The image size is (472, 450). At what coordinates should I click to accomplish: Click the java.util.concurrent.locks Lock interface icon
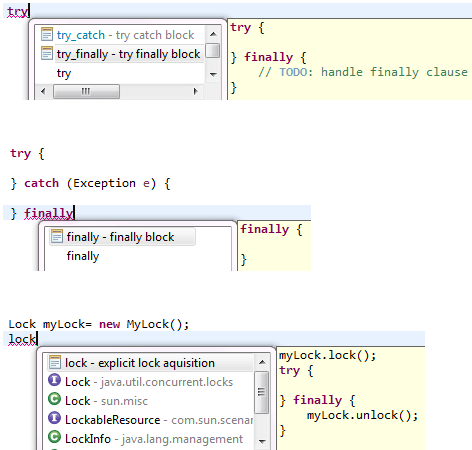pos(55,380)
